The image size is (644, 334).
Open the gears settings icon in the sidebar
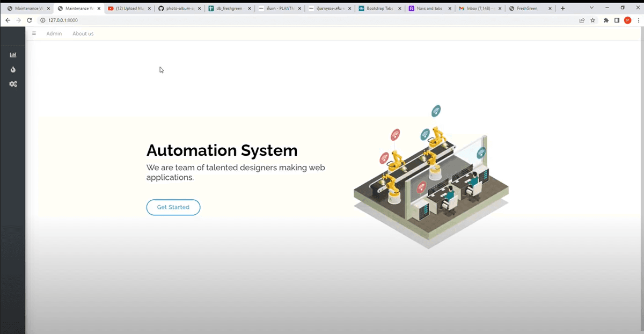(x=13, y=84)
